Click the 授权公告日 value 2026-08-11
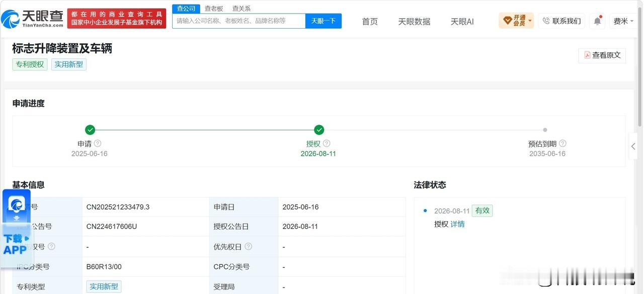This screenshot has height=294, width=644. point(300,227)
